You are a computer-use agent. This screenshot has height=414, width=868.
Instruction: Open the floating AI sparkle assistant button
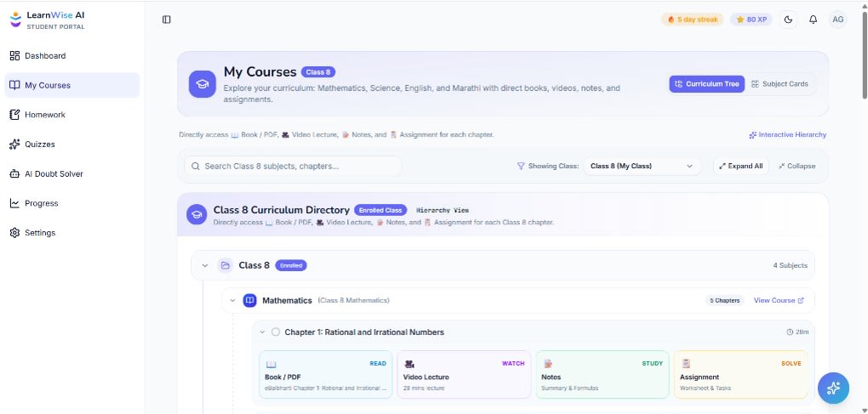[x=833, y=388]
